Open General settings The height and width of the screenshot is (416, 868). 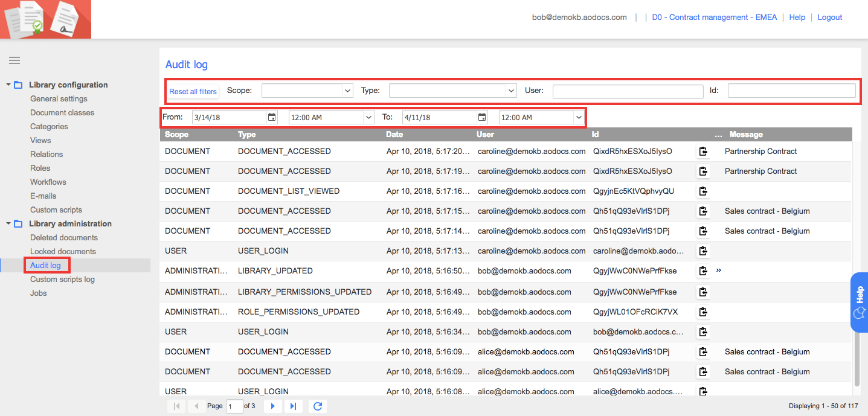pos(59,99)
